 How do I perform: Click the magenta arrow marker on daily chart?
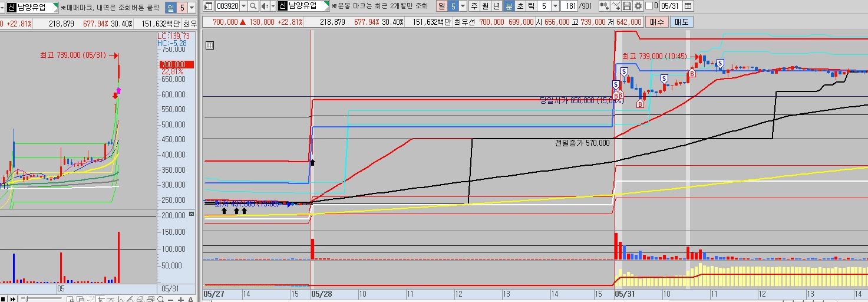[118, 90]
